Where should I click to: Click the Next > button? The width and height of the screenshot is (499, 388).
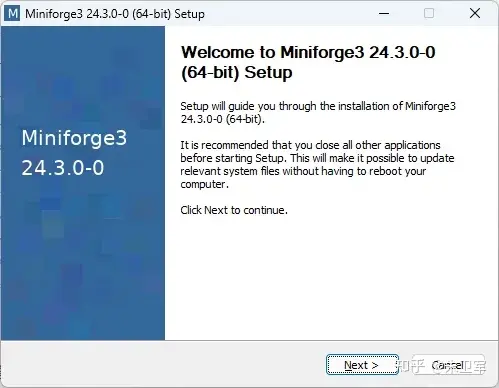click(x=362, y=365)
